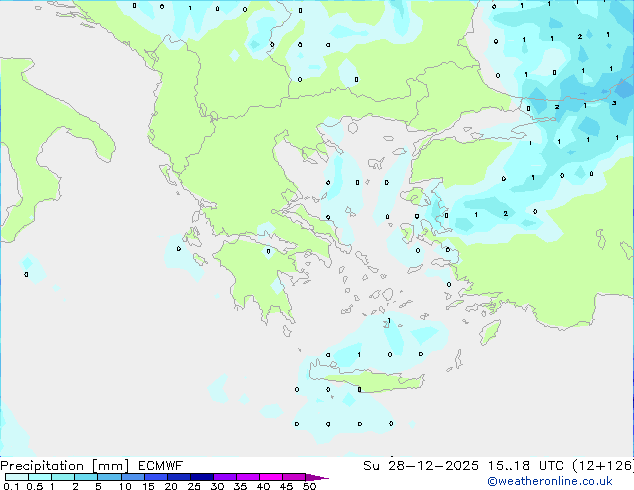Click dark navy swatch between 25 and 30
This screenshot has height=490, width=634.
pyautogui.click(x=201, y=477)
